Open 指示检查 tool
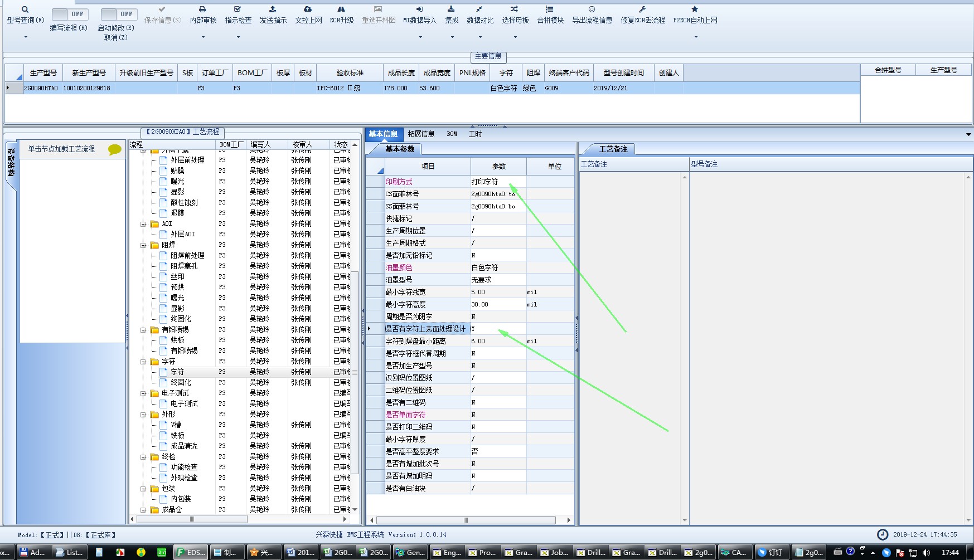The image size is (974, 560). (x=238, y=15)
